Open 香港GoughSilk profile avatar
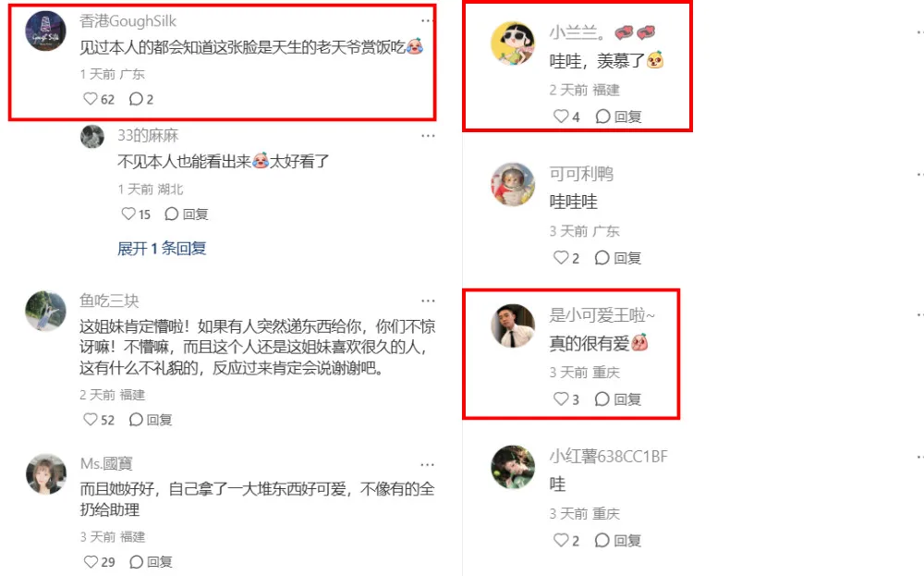Screen dimensions: 924x576 pos(45,31)
